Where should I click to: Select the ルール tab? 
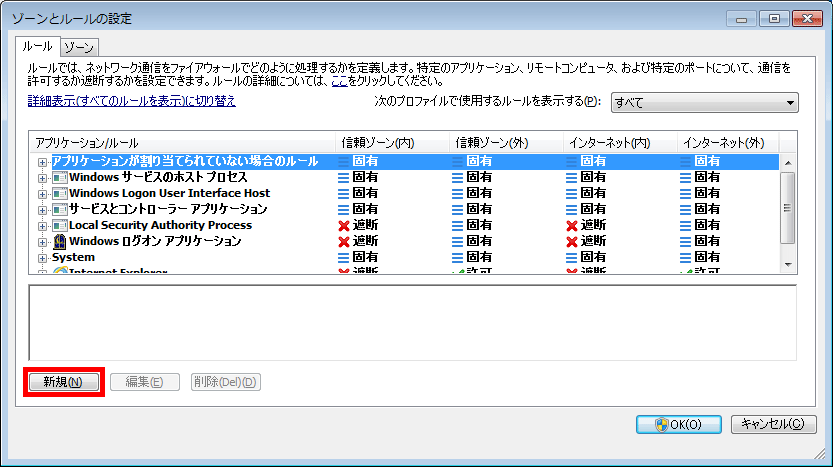click(37, 46)
